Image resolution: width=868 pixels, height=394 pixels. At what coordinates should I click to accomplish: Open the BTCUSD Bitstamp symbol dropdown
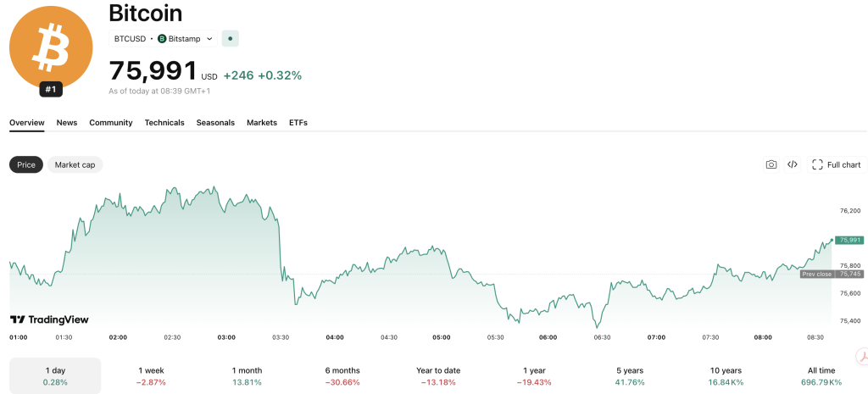tap(163, 38)
